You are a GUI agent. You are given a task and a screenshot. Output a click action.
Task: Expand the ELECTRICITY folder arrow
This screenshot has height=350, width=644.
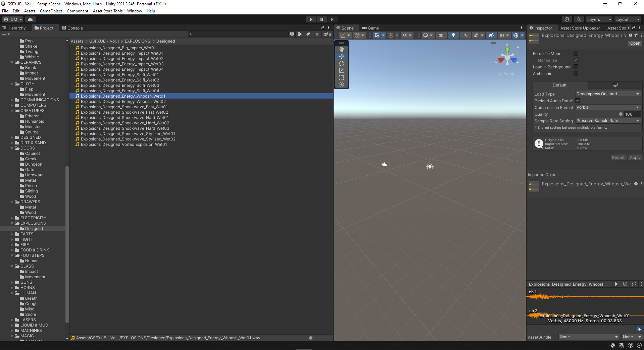click(x=12, y=218)
